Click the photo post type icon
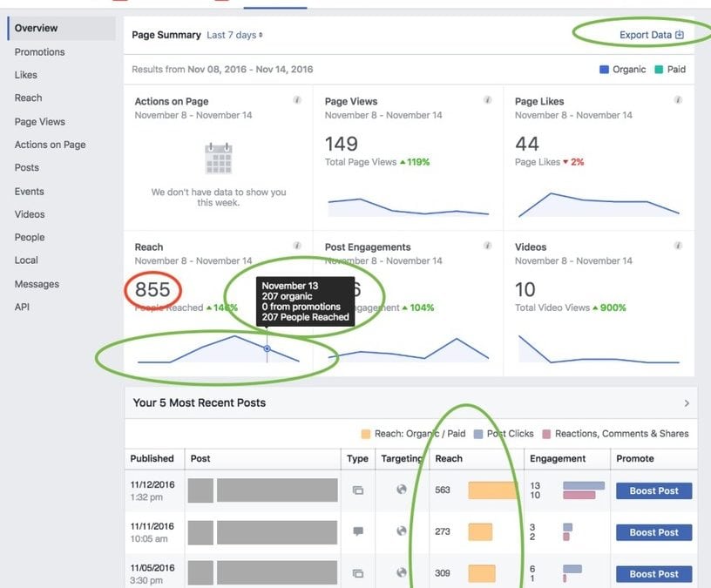Screen dimensions: 711x588 (359, 490)
